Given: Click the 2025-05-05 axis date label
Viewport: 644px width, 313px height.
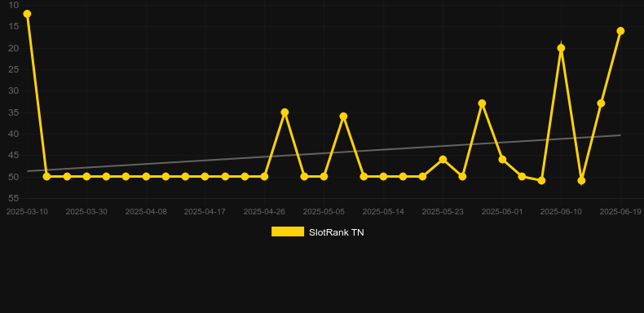Looking at the screenshot, I should 324,212.
